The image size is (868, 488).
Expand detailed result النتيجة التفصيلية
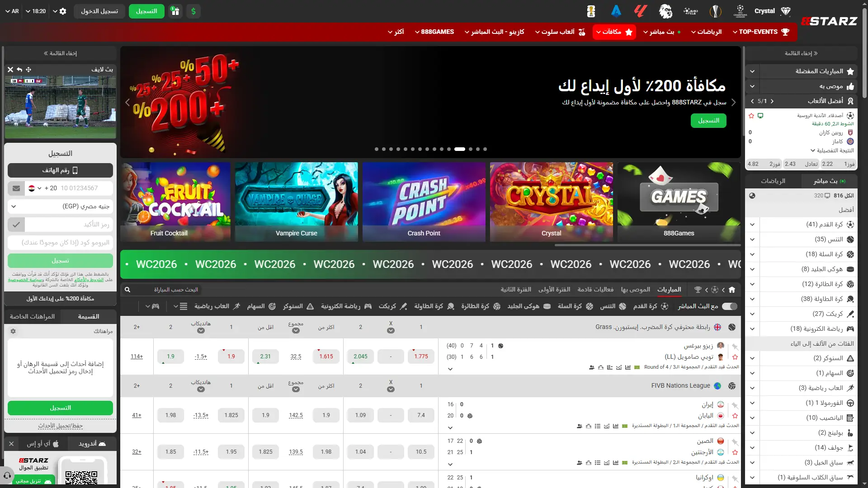[832, 150]
